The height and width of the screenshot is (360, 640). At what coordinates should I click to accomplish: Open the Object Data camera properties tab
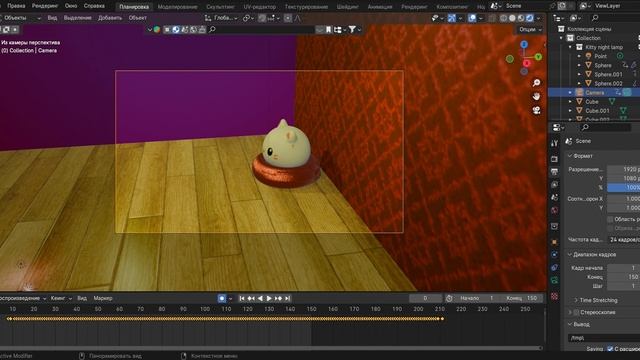pyautogui.click(x=554, y=281)
